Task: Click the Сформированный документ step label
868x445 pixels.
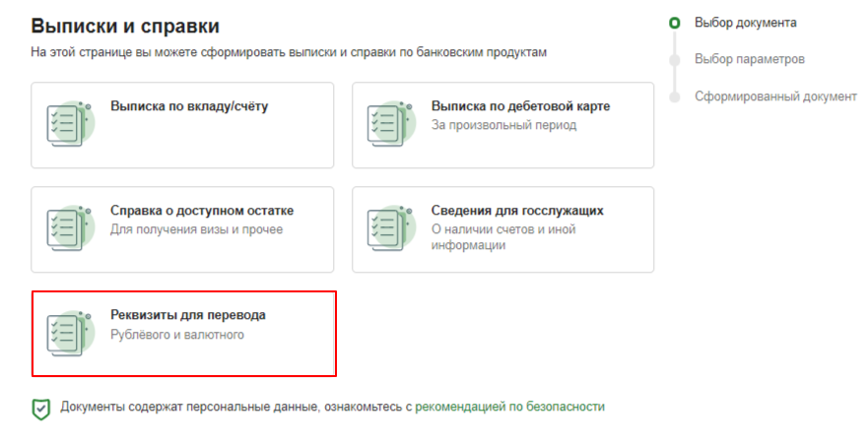Action: click(x=774, y=96)
